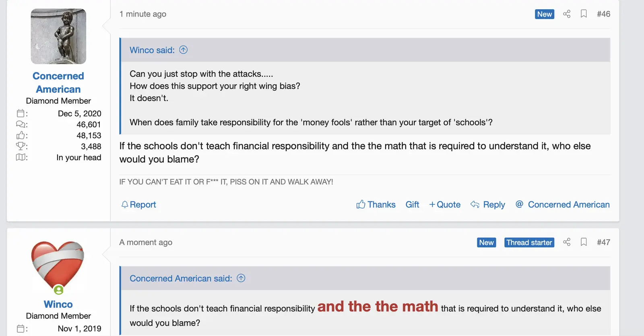Screen dimensions: 644x336
Task: Open post #46 permalink number
Action: [x=603, y=14]
